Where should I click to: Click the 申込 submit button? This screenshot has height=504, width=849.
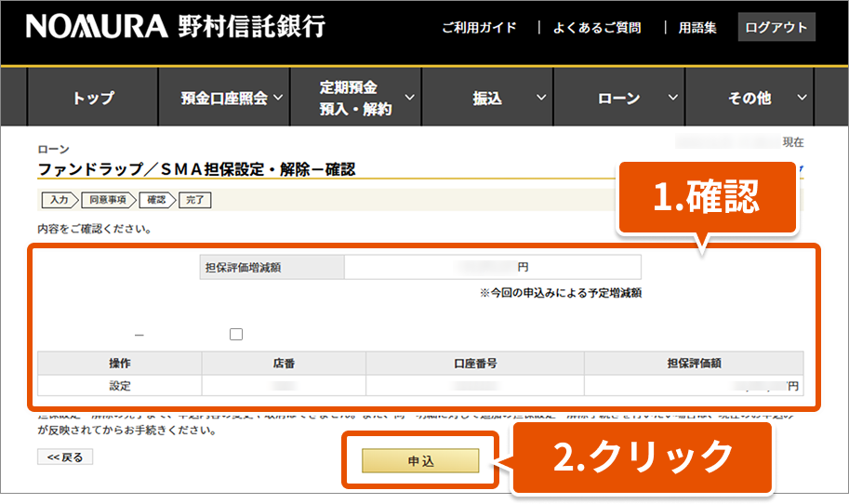pos(420,460)
